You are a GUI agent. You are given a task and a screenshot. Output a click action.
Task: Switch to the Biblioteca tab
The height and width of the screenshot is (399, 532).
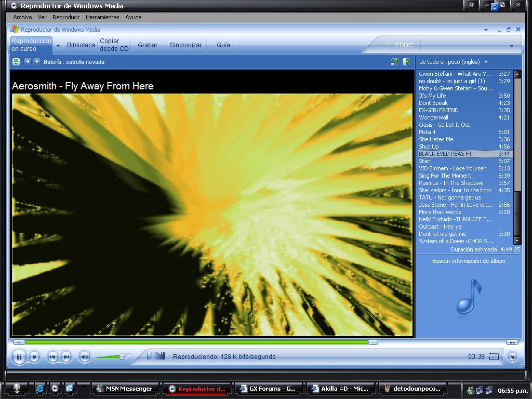[x=81, y=45]
